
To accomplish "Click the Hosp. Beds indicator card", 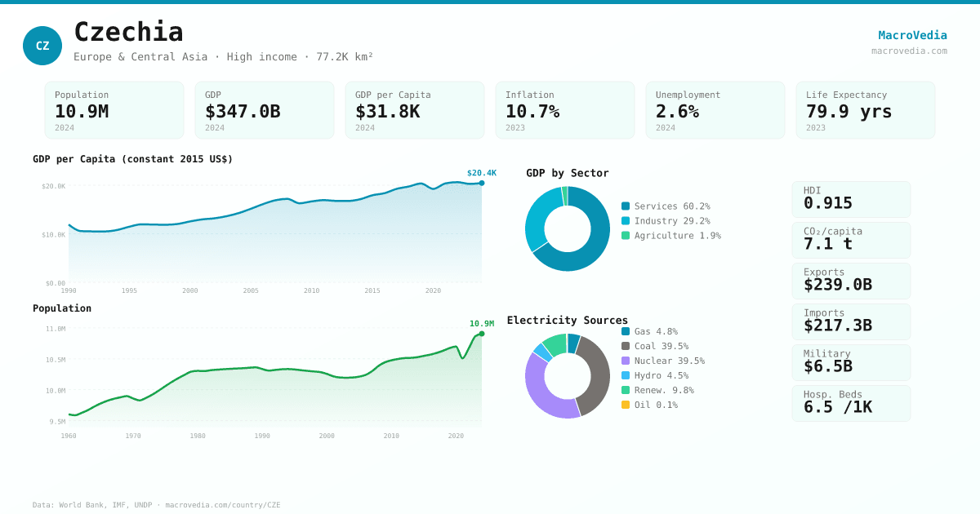I will click(x=851, y=403).
